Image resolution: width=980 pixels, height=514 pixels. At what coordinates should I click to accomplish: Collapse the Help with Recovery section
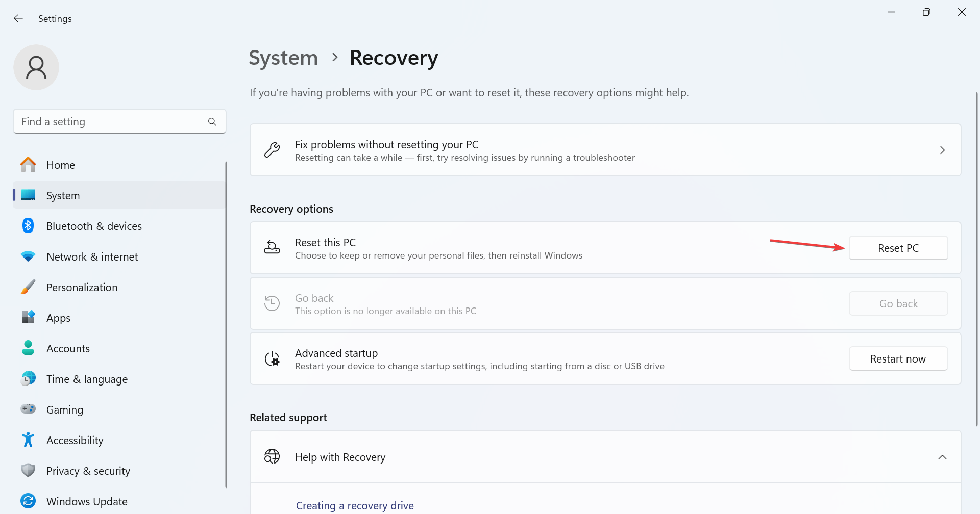click(942, 457)
